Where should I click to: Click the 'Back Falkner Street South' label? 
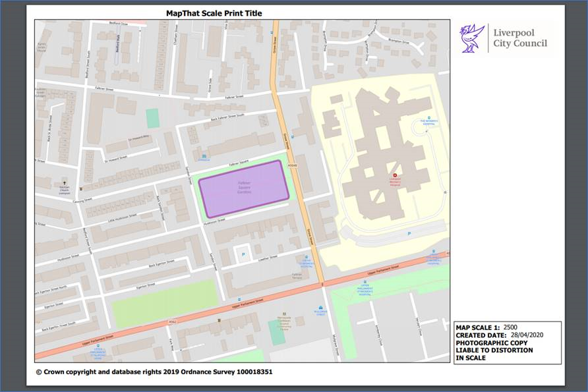tap(227, 117)
